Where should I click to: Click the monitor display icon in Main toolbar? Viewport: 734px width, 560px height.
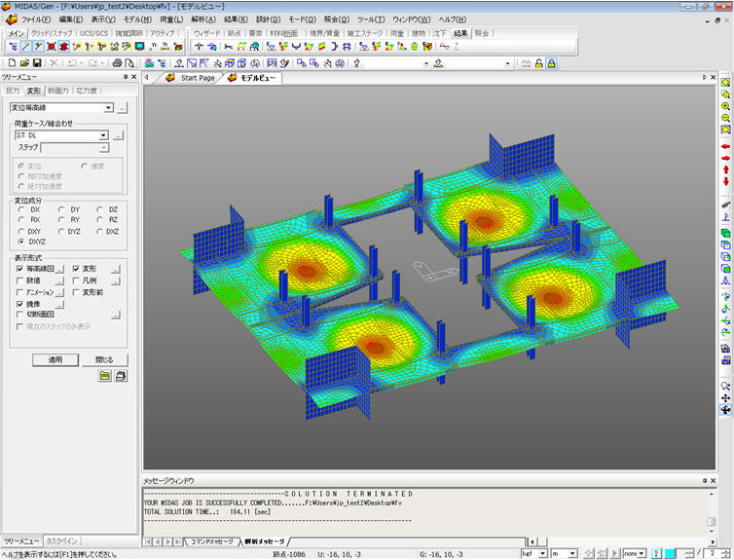pyautogui.click(x=139, y=47)
